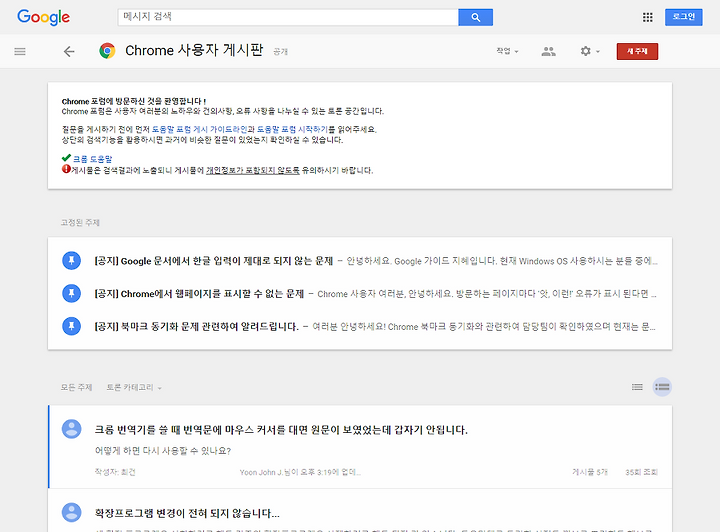Click the Chrome 사용자 게시판 title
The height and width of the screenshot is (532, 720).
tap(194, 50)
